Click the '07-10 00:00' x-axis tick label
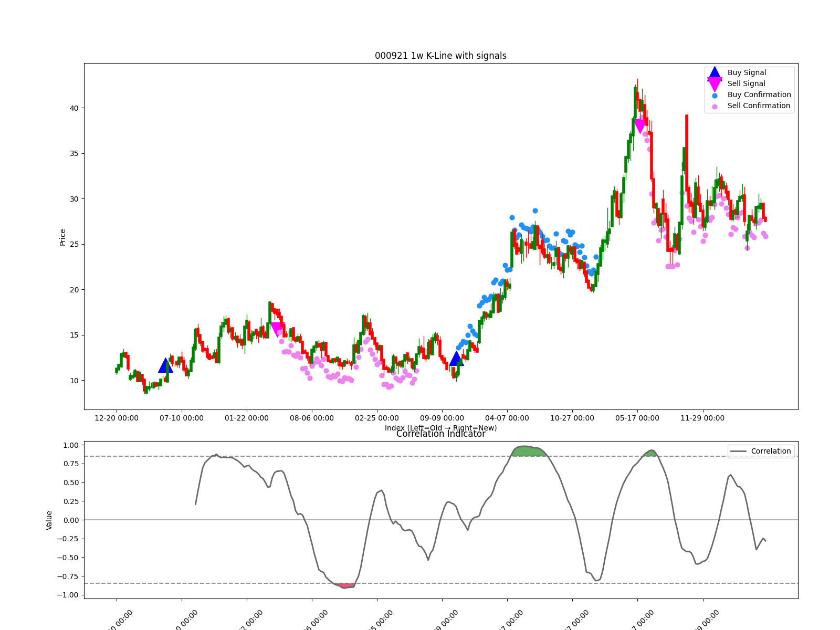 [182, 418]
